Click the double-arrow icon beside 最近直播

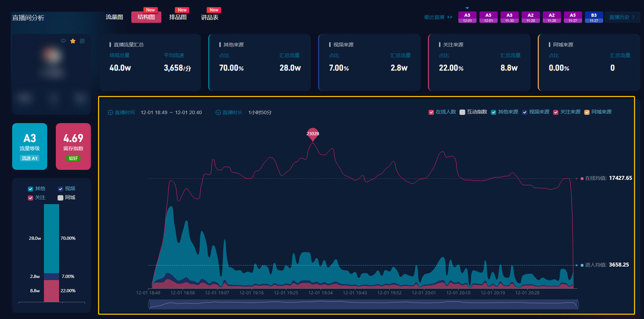click(450, 17)
